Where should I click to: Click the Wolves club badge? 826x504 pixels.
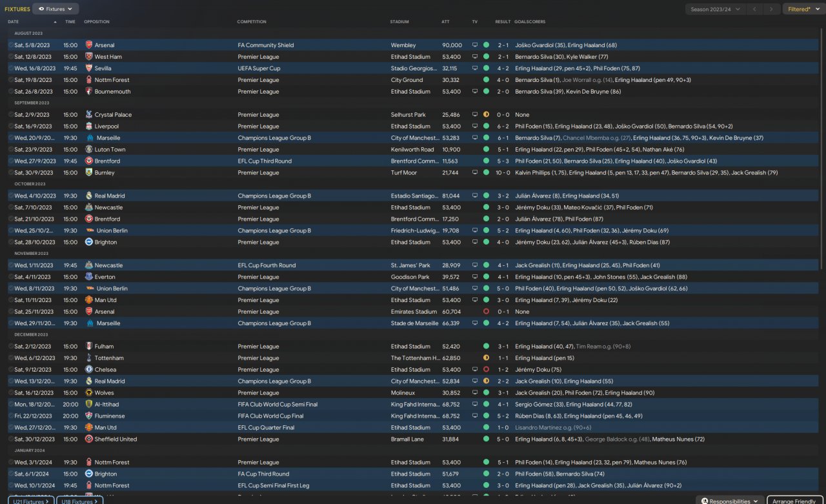89,393
